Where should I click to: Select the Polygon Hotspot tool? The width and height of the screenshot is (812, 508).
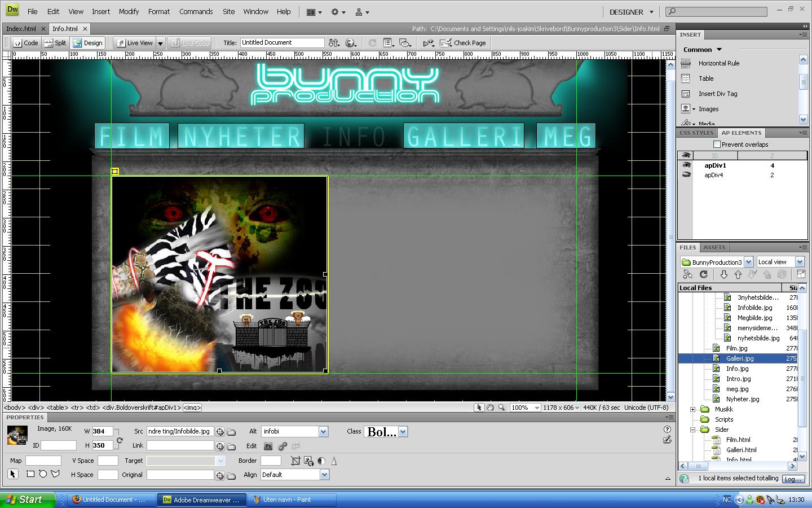point(55,474)
